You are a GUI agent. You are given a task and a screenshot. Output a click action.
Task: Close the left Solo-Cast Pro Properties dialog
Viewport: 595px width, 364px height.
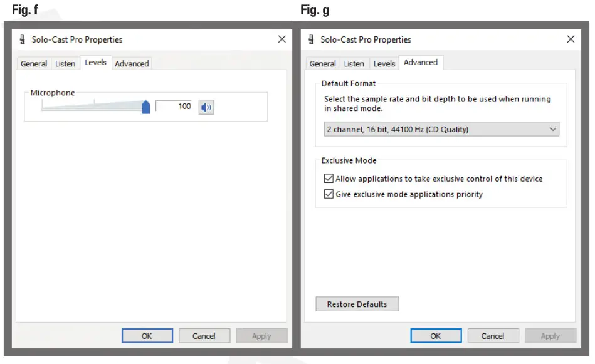[x=282, y=39]
